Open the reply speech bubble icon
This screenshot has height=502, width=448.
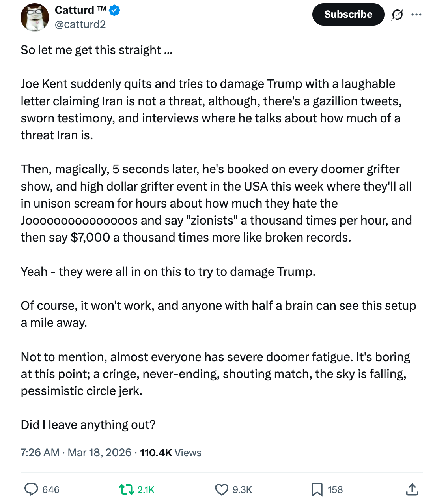31,489
